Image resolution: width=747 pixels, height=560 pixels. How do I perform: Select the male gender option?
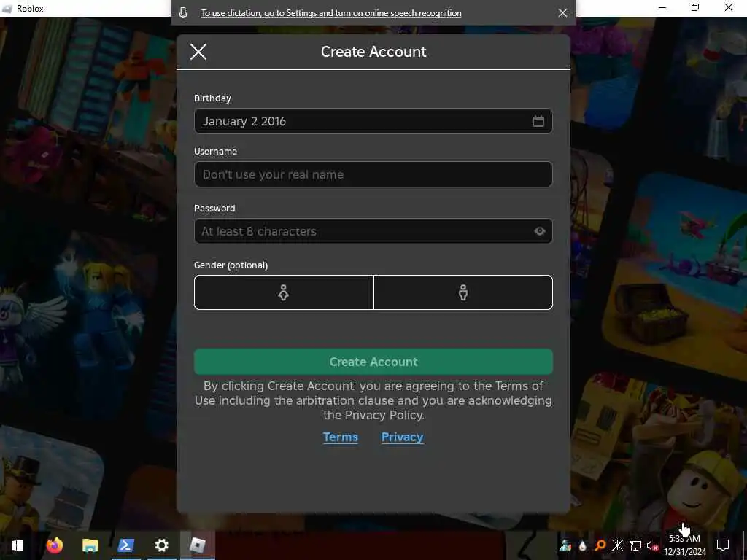(x=463, y=292)
